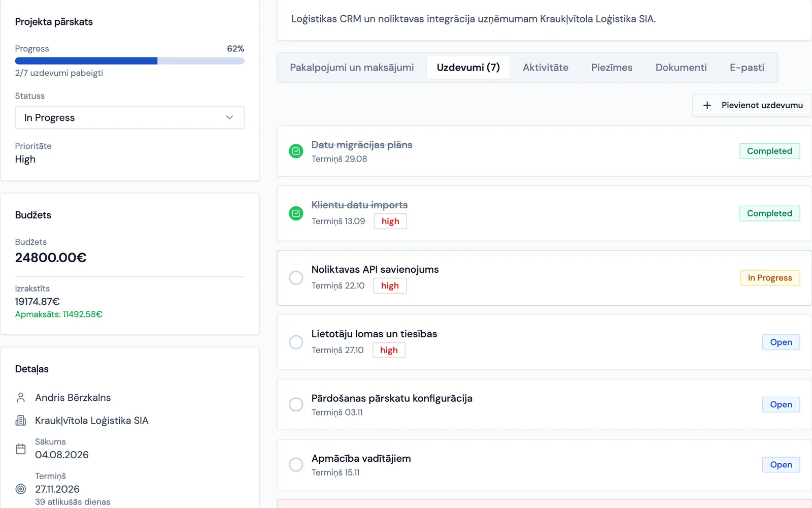Image resolution: width=812 pixels, height=508 pixels.
Task: Mark Pārdošanas pārskatu konfigurācija as done
Action: click(x=296, y=405)
